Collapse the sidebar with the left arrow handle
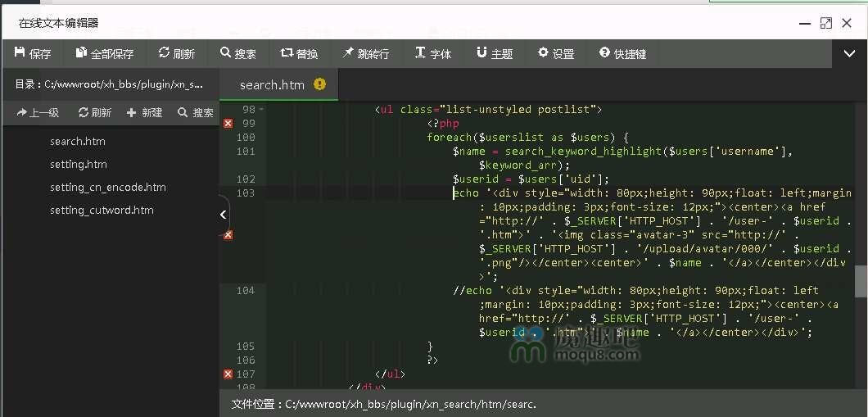This screenshot has height=417, width=868. coord(223,215)
